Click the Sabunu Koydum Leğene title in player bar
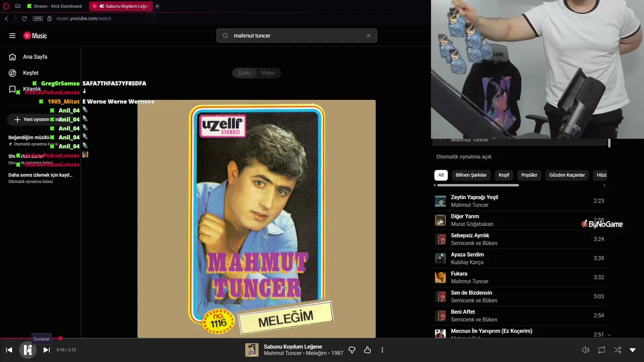The image size is (644, 362). tap(293, 346)
